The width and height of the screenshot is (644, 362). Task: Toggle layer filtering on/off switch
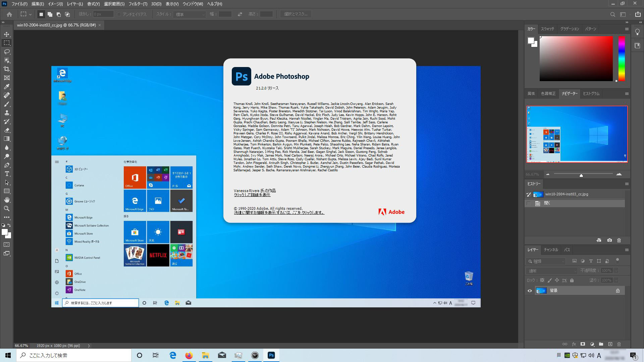[618, 261]
